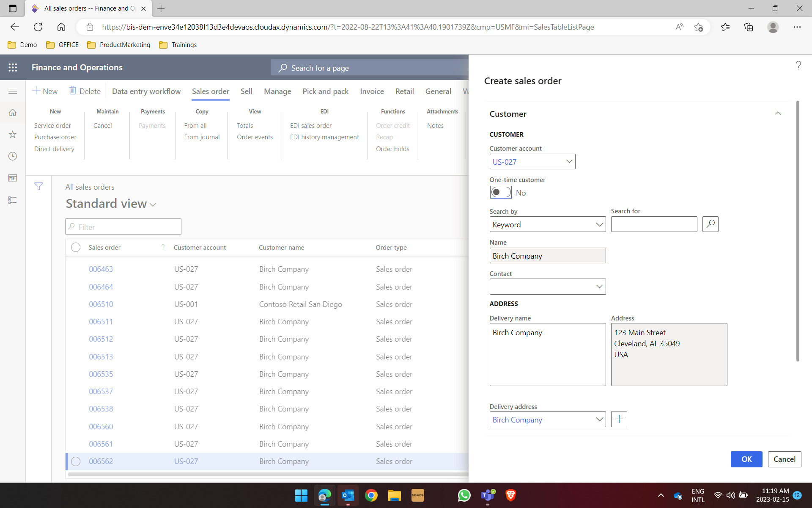Screen dimensions: 812x508
Task: Click the grid Filter input box
Action: (x=123, y=226)
